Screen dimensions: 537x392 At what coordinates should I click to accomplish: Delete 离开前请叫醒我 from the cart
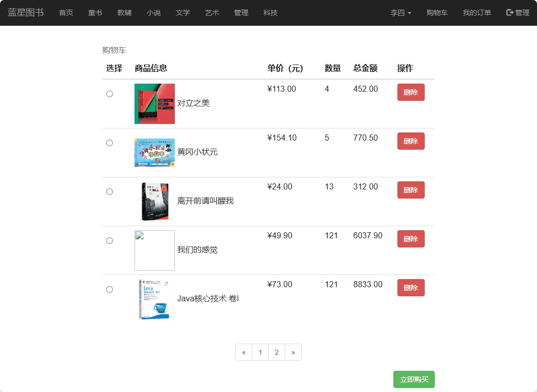(411, 190)
